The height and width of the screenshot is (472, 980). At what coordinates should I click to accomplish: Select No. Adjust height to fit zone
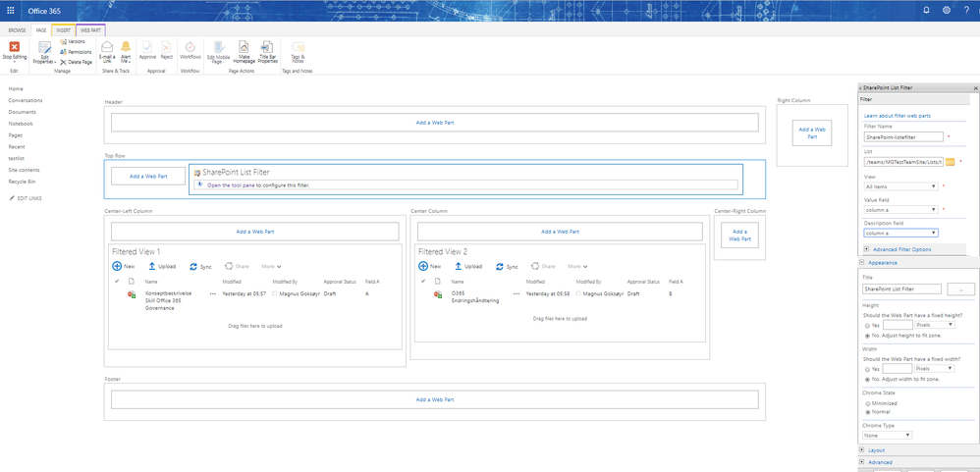coord(867,336)
